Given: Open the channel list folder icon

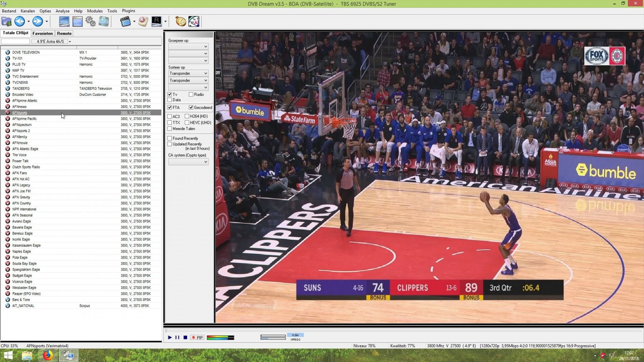Looking at the screenshot, I should point(6,21).
